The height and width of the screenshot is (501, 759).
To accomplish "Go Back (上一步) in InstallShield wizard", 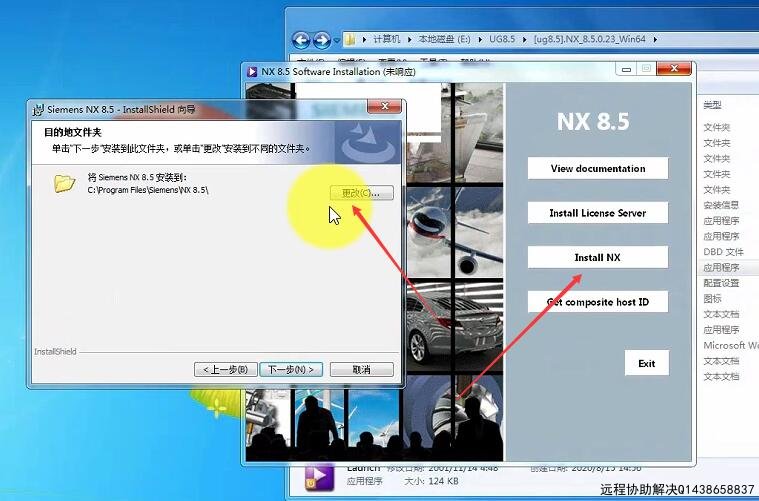I will 226,370.
